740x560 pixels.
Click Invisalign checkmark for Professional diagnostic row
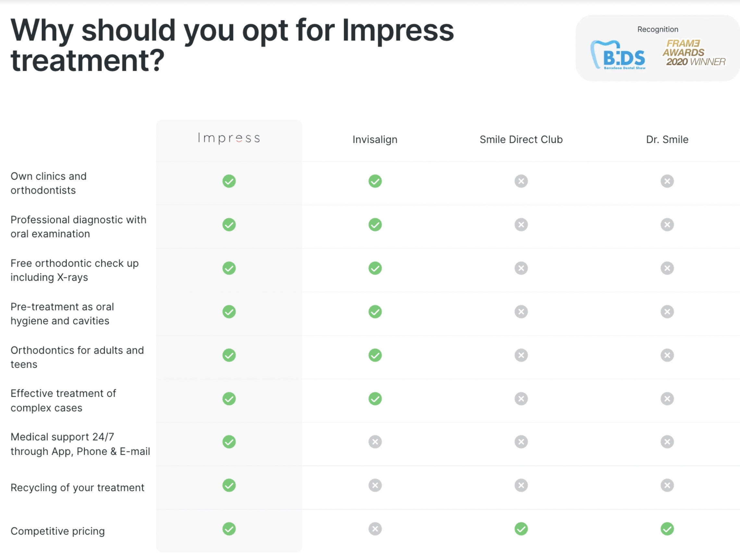375,225
